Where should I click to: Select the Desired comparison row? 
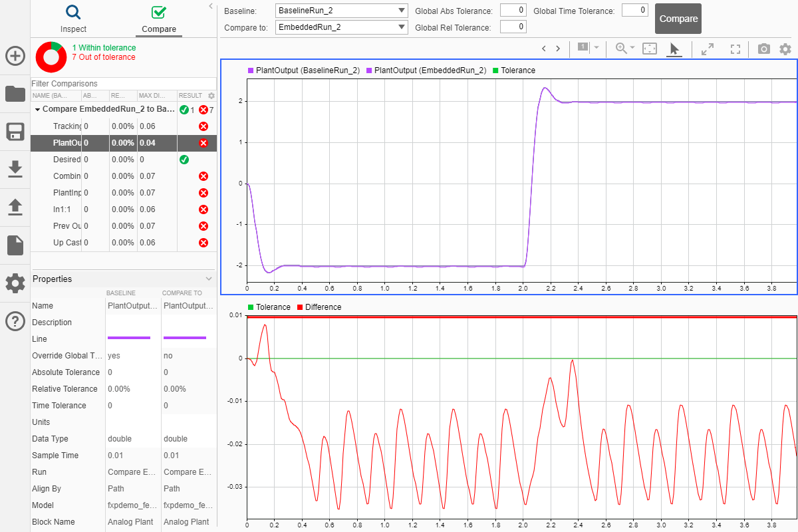[124, 160]
